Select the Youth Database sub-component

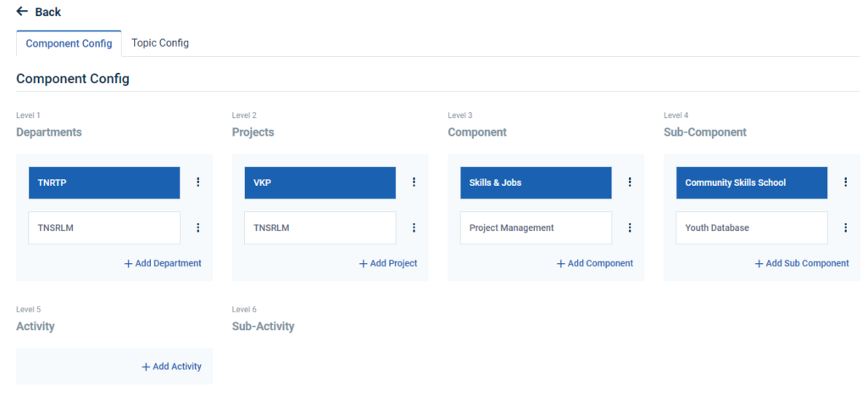(751, 227)
